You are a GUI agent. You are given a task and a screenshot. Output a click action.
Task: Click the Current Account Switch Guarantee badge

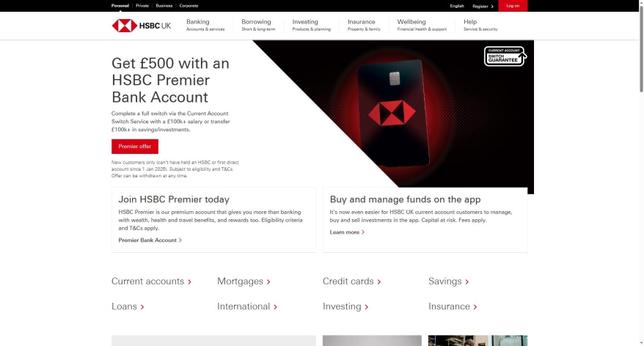505,56
